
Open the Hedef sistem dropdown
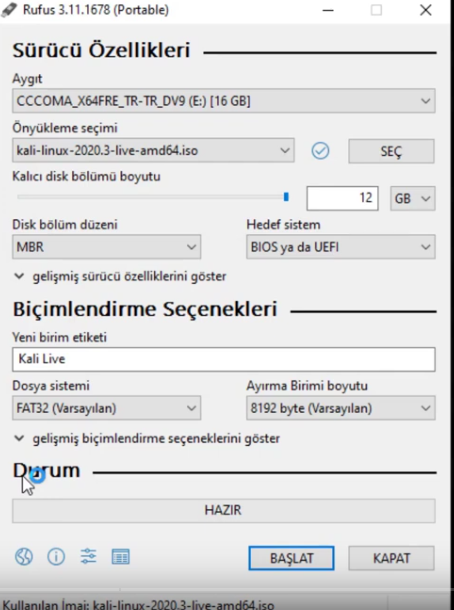tap(341, 247)
